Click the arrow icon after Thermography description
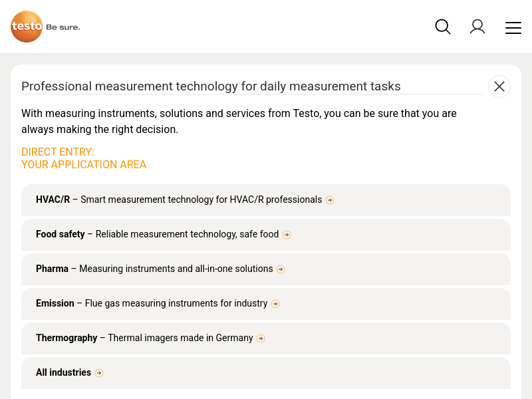 click(x=261, y=338)
